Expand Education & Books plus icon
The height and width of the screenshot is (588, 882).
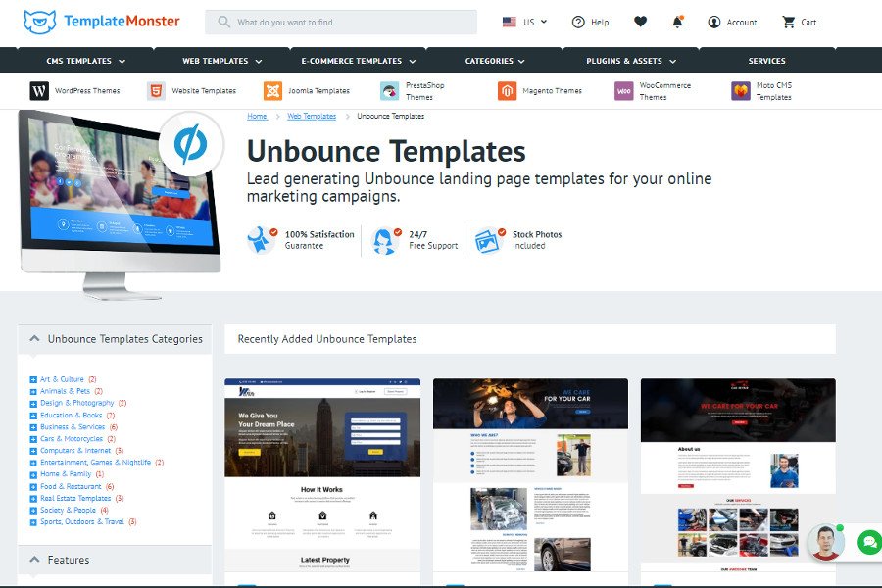click(33, 416)
